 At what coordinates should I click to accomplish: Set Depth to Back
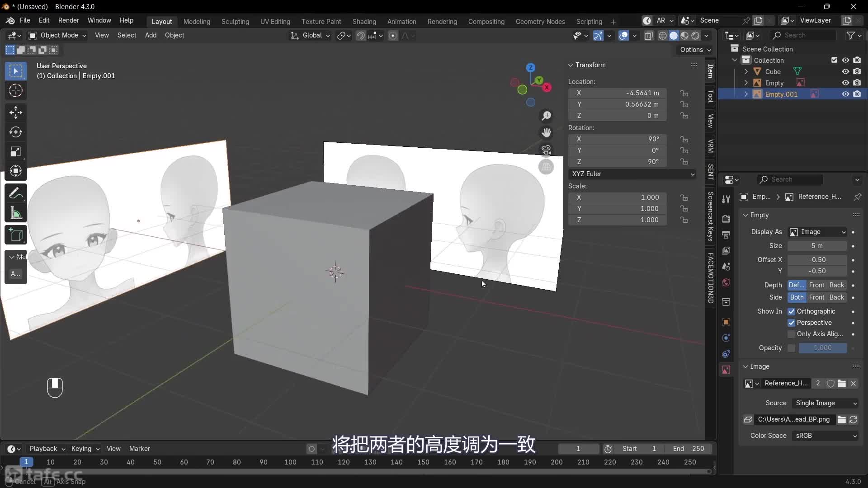838,285
